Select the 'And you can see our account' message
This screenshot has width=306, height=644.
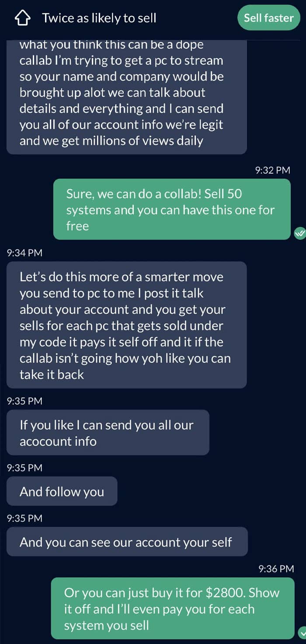coord(127,542)
